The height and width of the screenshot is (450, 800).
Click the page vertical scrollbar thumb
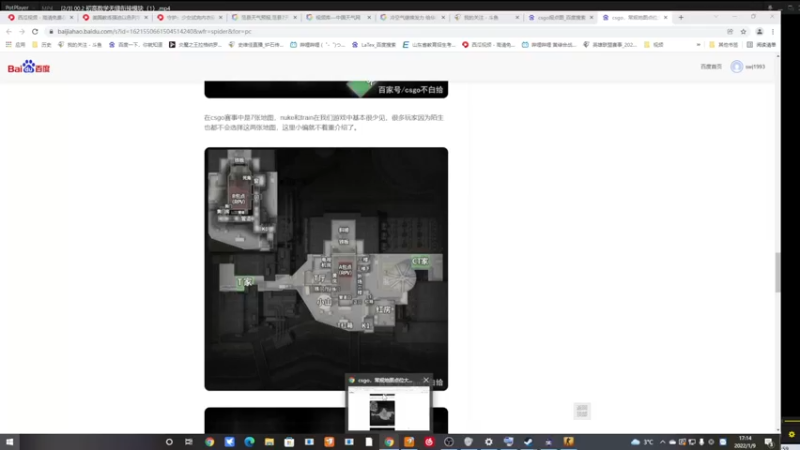[777, 272]
